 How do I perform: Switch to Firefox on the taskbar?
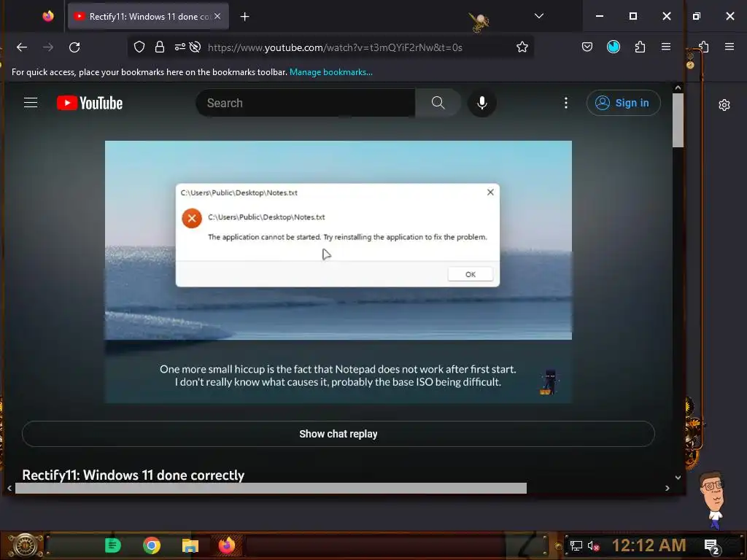227,545
